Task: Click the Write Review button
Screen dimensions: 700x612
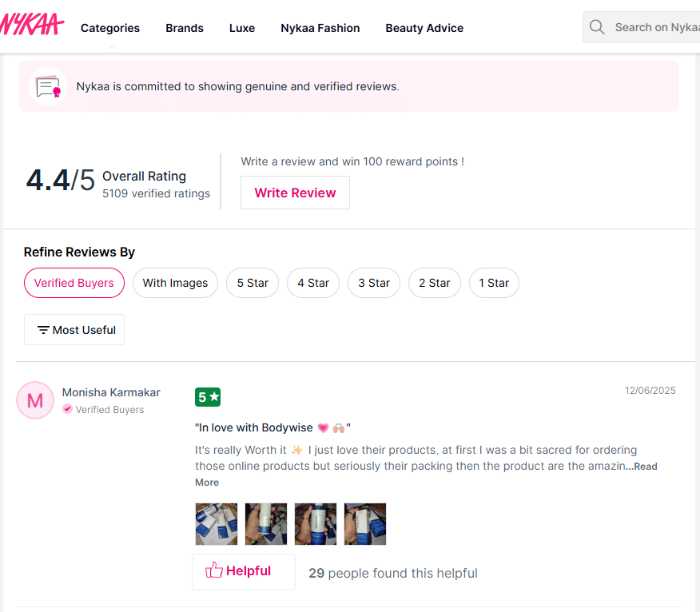Action: (295, 193)
